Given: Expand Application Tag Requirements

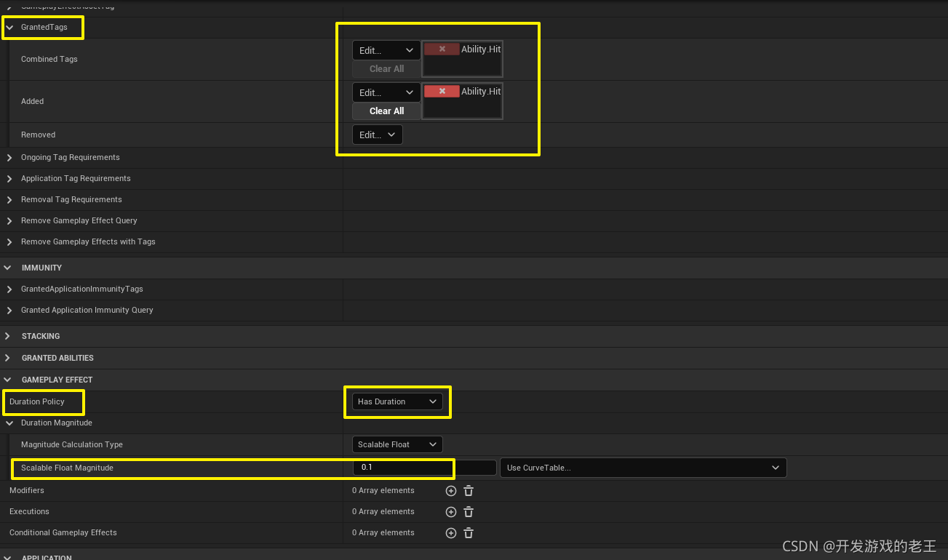Looking at the screenshot, I should [x=9, y=178].
